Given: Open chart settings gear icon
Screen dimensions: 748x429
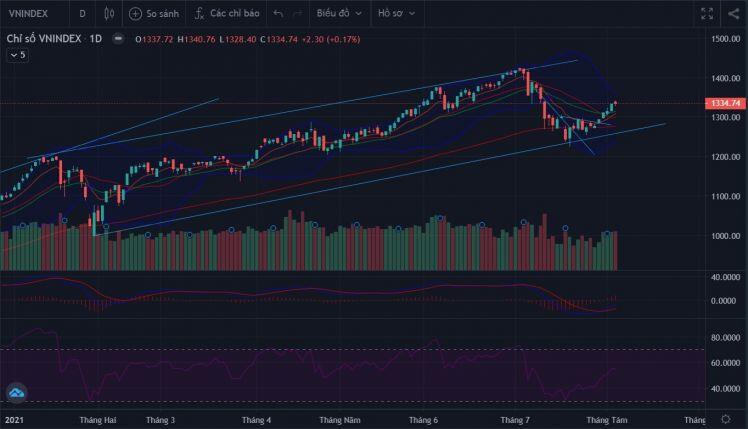Looking at the screenshot, I should [x=726, y=419].
